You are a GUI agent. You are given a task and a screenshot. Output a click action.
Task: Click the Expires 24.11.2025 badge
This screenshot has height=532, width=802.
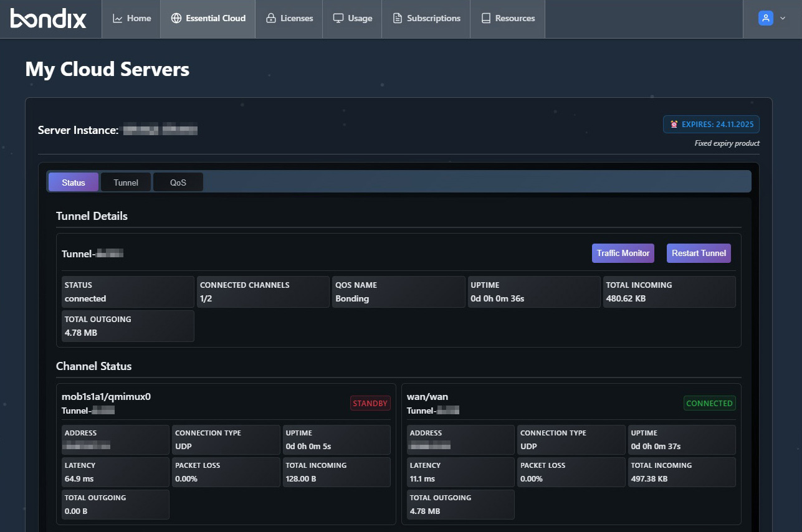pyautogui.click(x=711, y=125)
